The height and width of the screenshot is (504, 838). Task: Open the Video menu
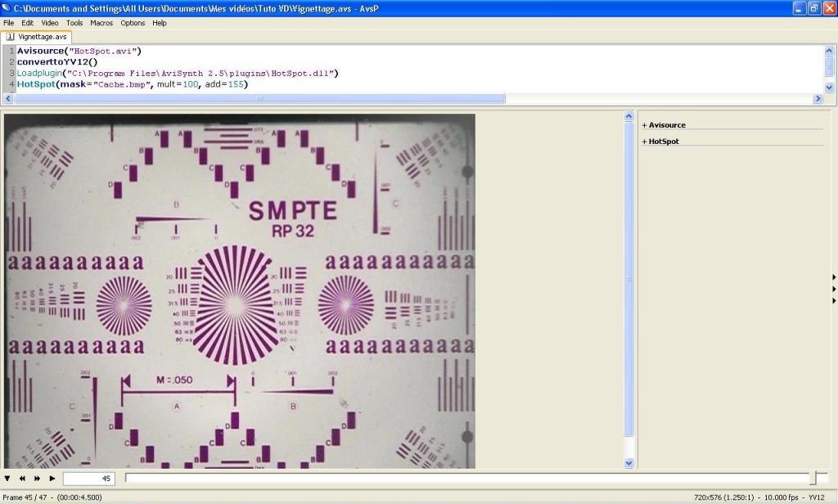pyautogui.click(x=50, y=23)
